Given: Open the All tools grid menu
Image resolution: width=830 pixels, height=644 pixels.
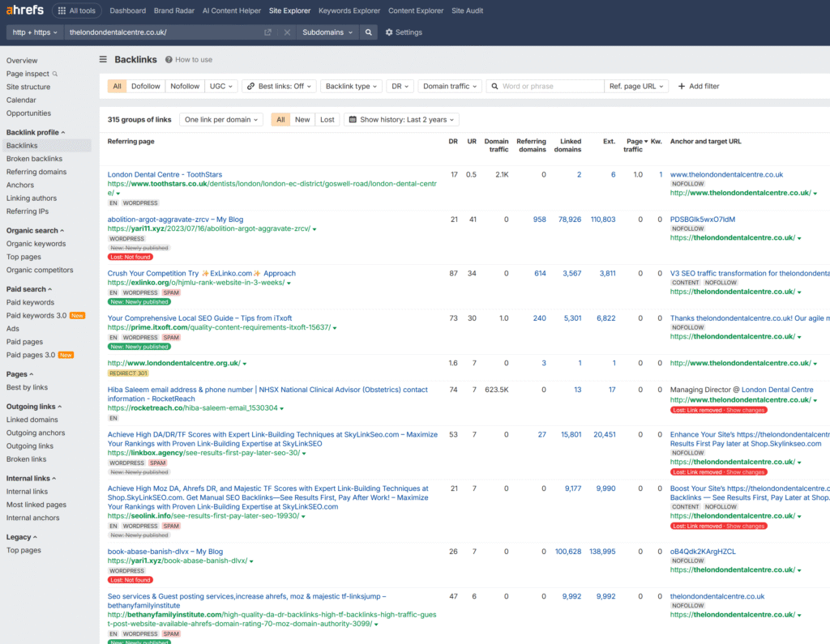Looking at the screenshot, I should coord(77,11).
